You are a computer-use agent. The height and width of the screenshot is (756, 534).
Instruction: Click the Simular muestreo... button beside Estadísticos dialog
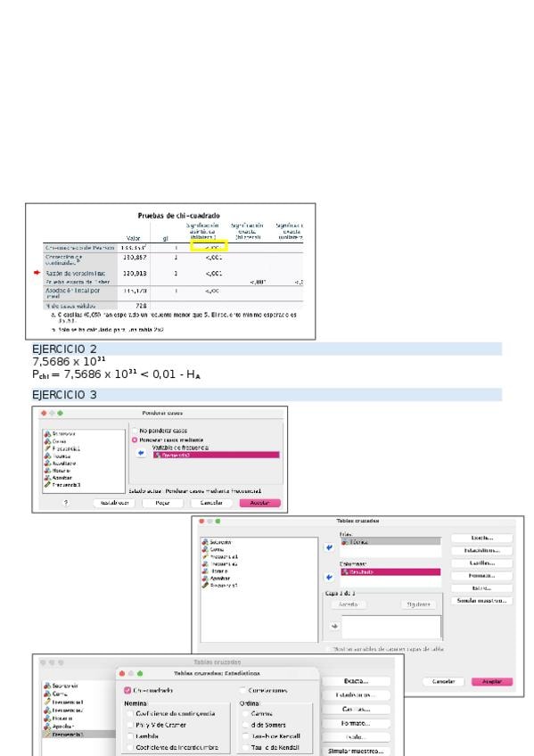[x=356, y=751]
